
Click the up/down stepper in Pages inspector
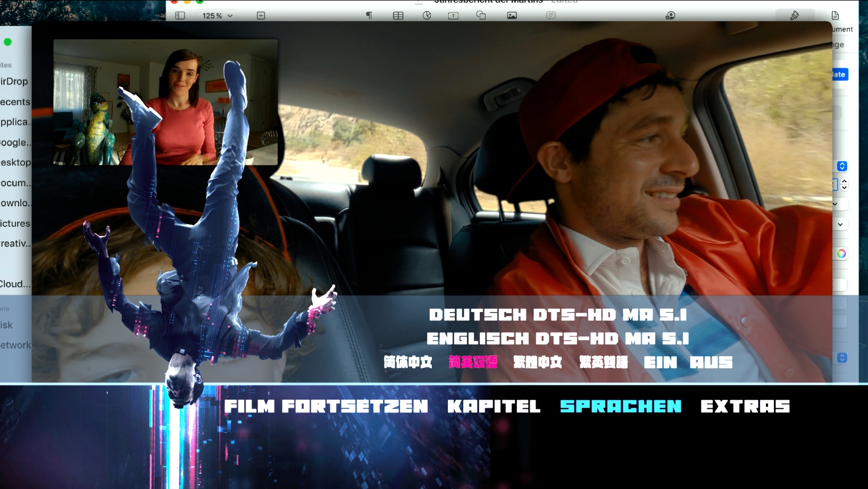[x=844, y=184]
